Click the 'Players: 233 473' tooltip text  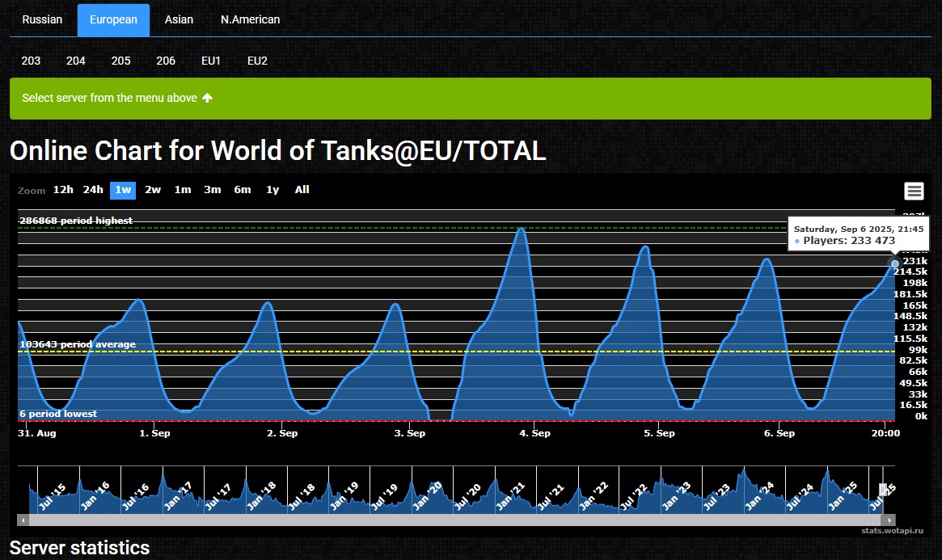[849, 241]
